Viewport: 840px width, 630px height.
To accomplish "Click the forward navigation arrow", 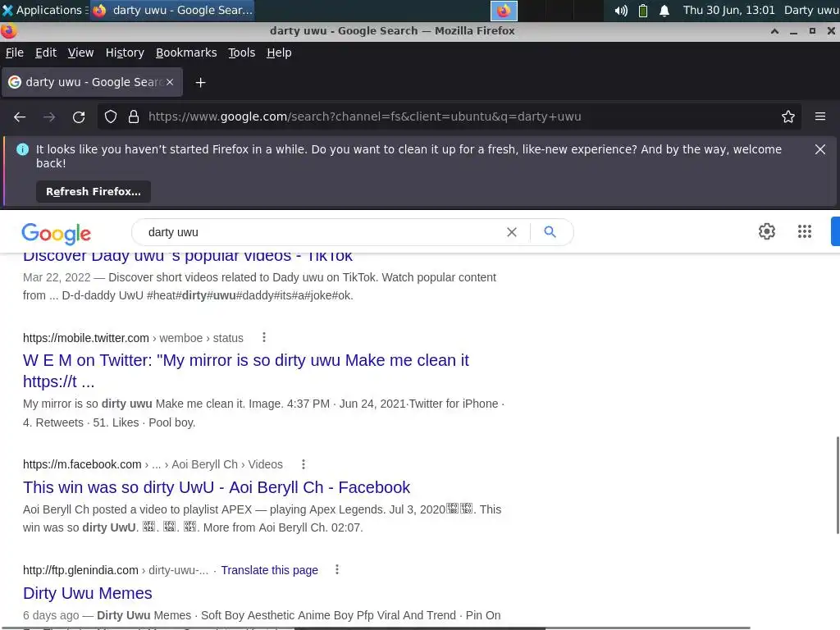I will click(x=49, y=116).
